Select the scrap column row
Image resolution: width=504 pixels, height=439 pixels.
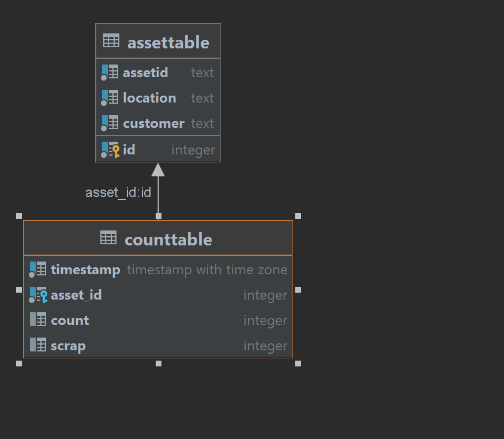coord(158,346)
